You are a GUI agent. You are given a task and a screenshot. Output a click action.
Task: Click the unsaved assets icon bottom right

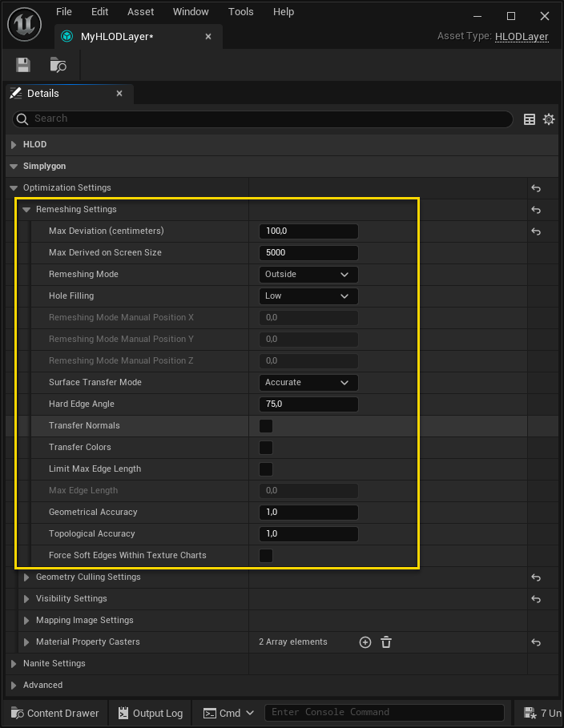pyautogui.click(x=531, y=713)
